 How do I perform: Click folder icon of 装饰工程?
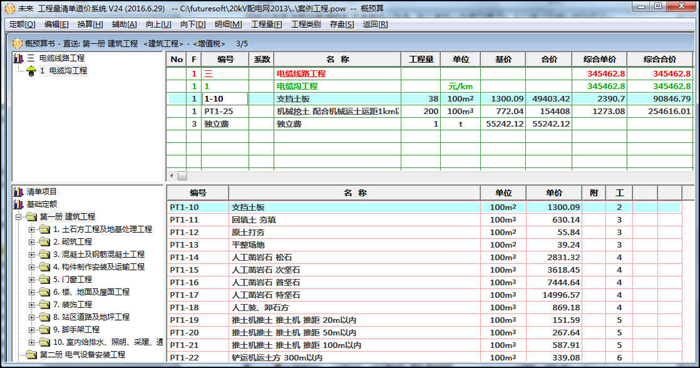pyautogui.click(x=44, y=304)
